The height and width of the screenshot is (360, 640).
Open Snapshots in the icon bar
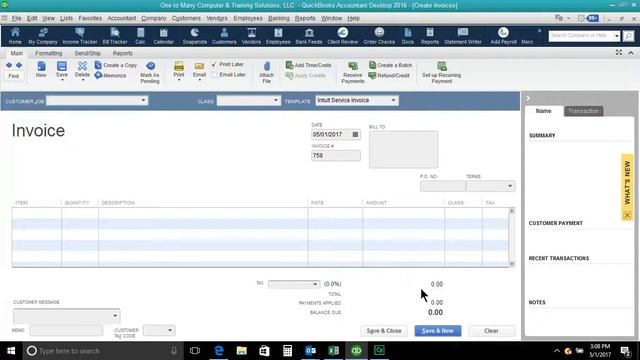[x=195, y=36]
